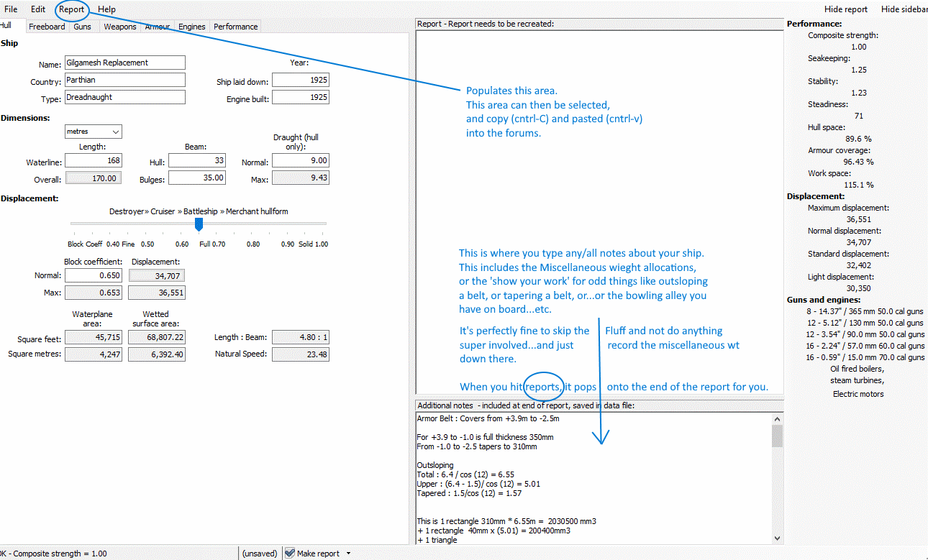This screenshot has width=928, height=560.
Task: Adjust the Block Coefficient slider
Action: coord(199,225)
